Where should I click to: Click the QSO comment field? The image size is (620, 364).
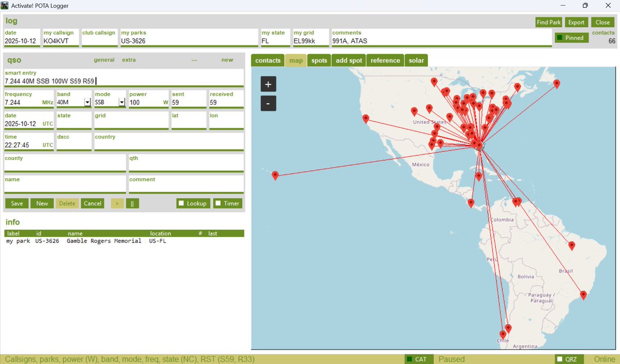[x=186, y=187]
